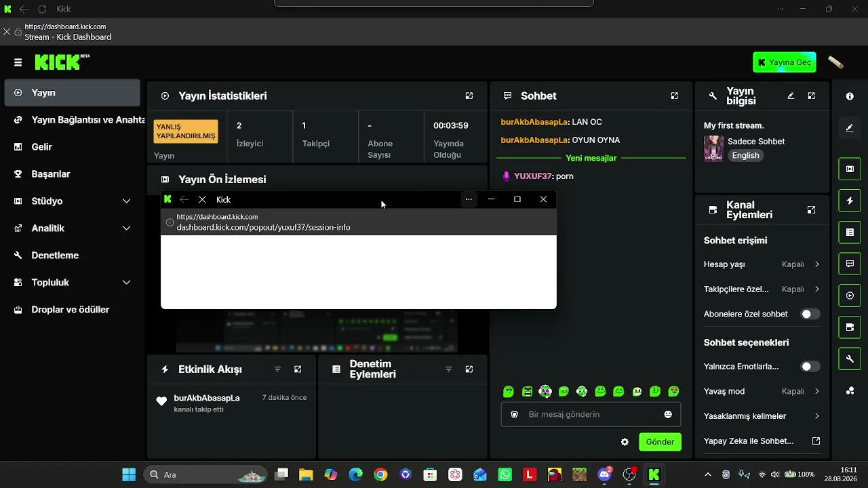Open Droplar ve ödüller page
868x488 pixels.
pos(73,310)
